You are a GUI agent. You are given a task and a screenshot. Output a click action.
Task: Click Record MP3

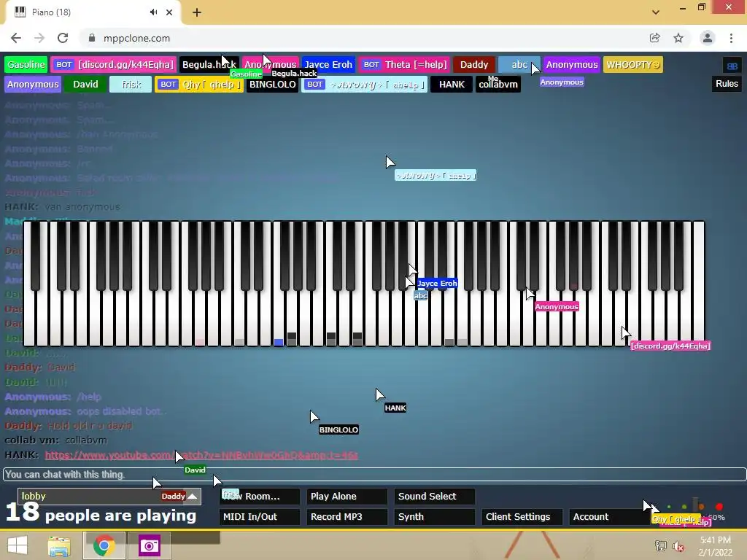coord(347,517)
